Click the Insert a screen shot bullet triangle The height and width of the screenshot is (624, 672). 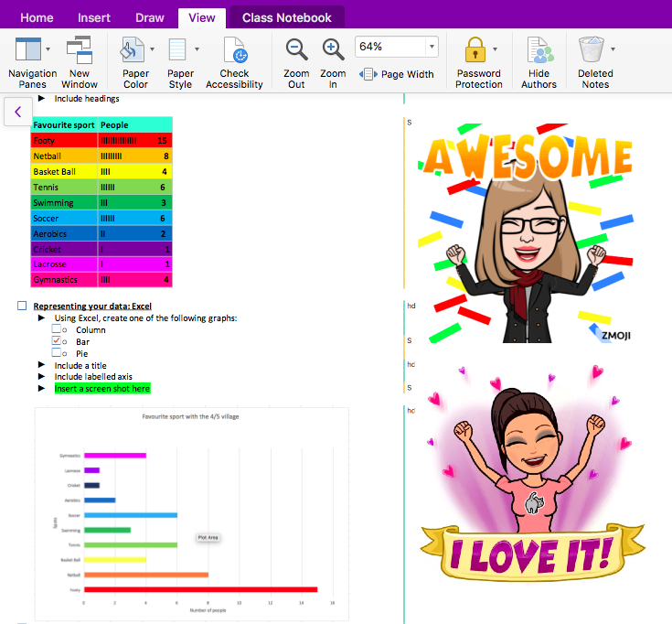[x=41, y=388]
